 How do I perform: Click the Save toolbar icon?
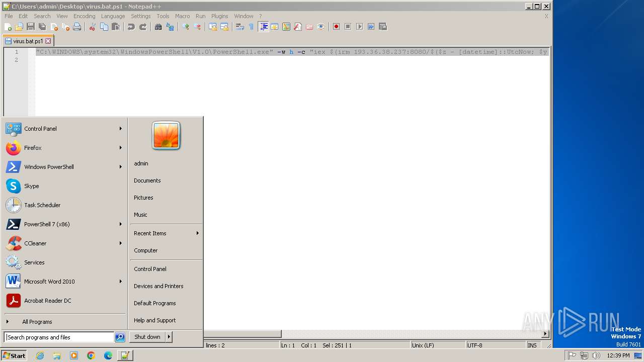31,27
